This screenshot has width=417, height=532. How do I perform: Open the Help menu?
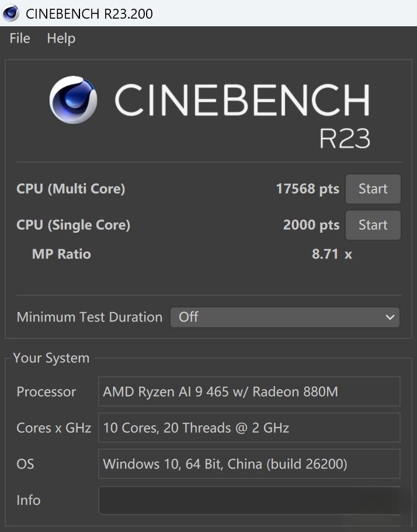click(x=61, y=38)
